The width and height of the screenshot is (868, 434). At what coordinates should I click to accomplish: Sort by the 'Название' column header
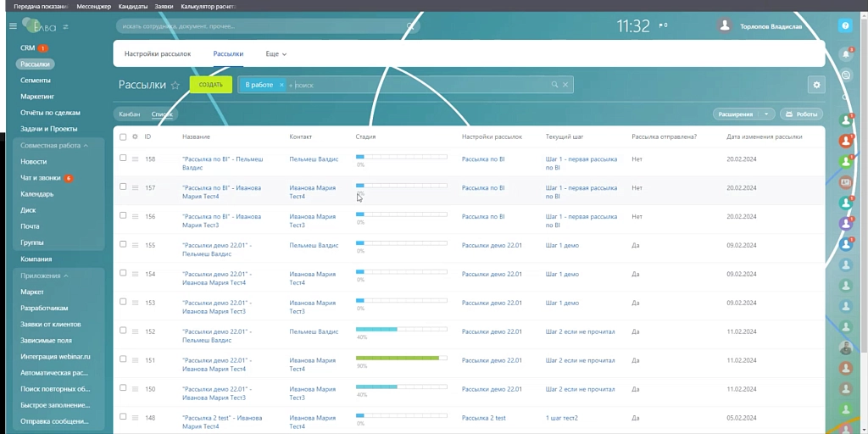[196, 136]
